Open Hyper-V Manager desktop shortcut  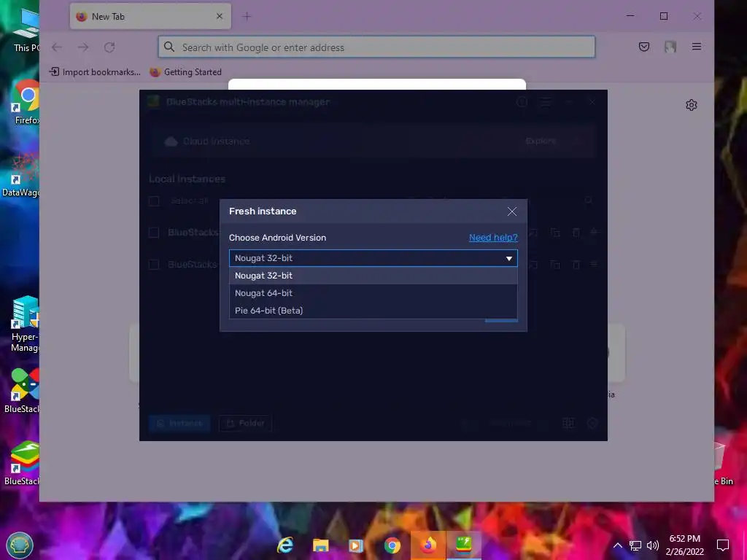tap(25, 324)
